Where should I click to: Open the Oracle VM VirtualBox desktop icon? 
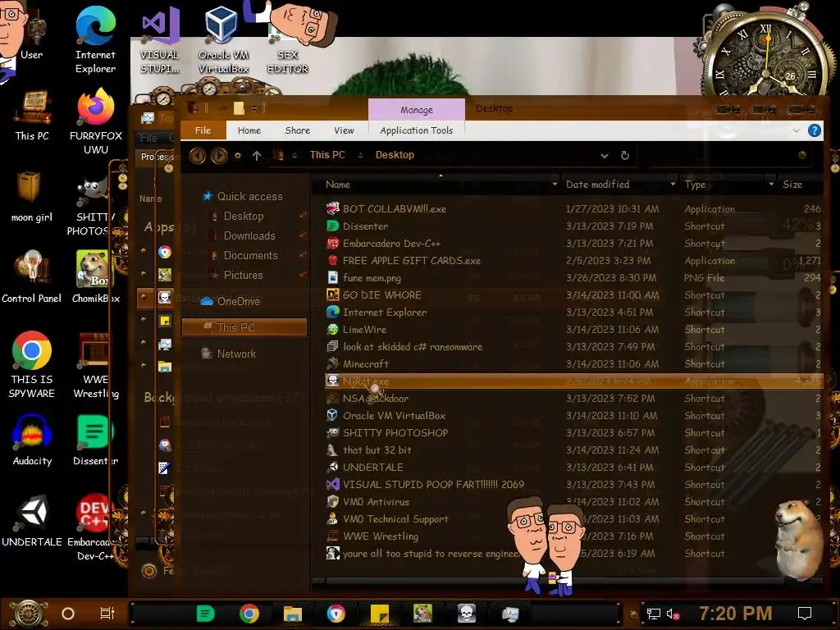[x=223, y=40]
